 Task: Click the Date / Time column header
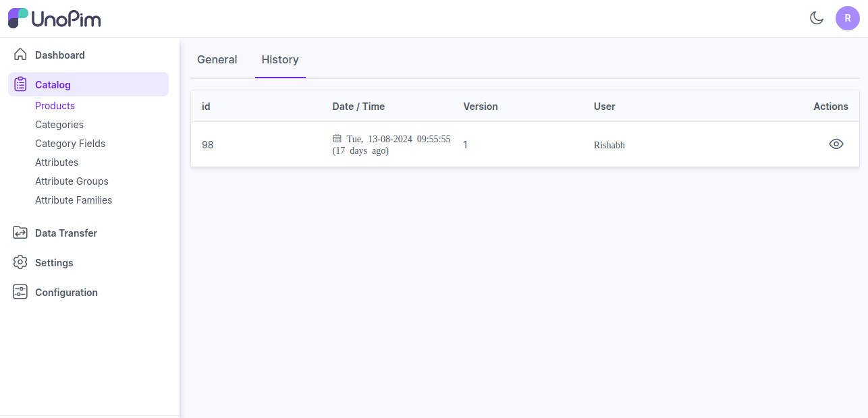(x=358, y=107)
